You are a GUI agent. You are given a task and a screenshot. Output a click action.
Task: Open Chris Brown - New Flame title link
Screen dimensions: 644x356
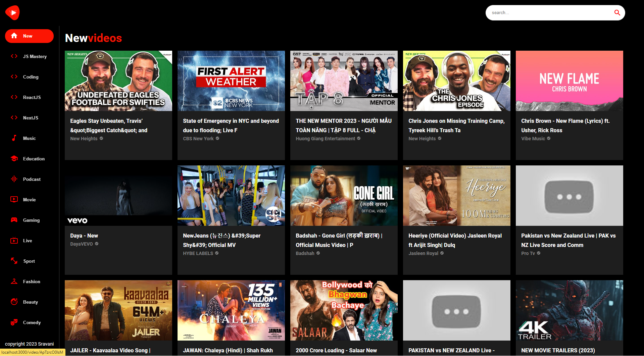565,125
